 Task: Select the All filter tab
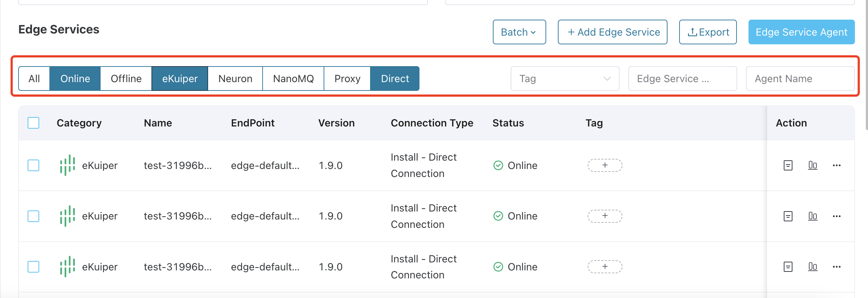(x=34, y=78)
